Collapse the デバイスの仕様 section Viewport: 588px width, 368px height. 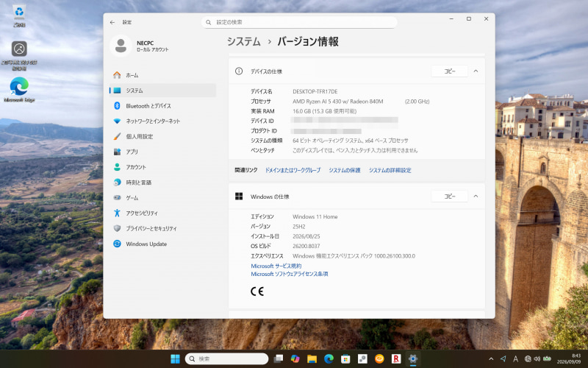[x=476, y=71]
